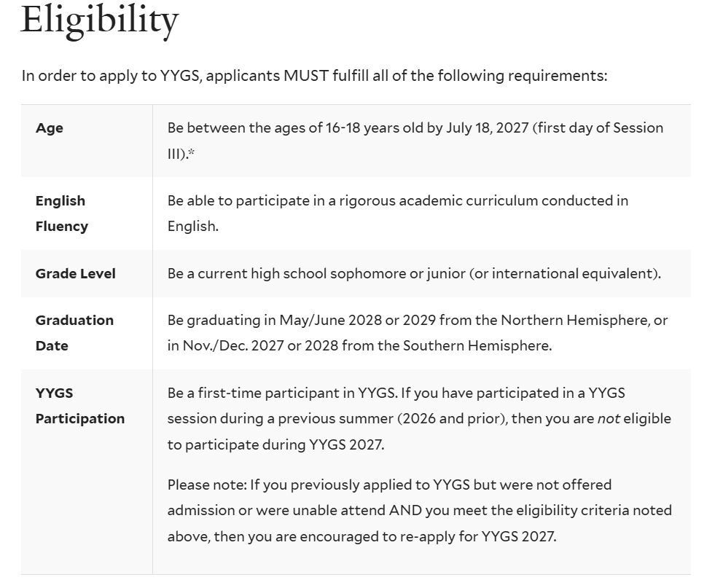The height and width of the screenshot is (588, 715).
Task: Click the Graduation Date row label
Action: 74,333
